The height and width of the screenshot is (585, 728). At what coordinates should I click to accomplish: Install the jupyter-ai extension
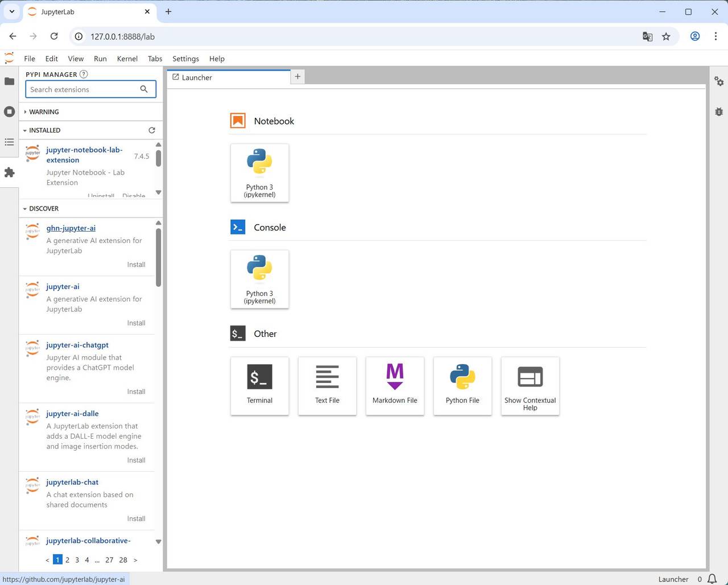136,323
